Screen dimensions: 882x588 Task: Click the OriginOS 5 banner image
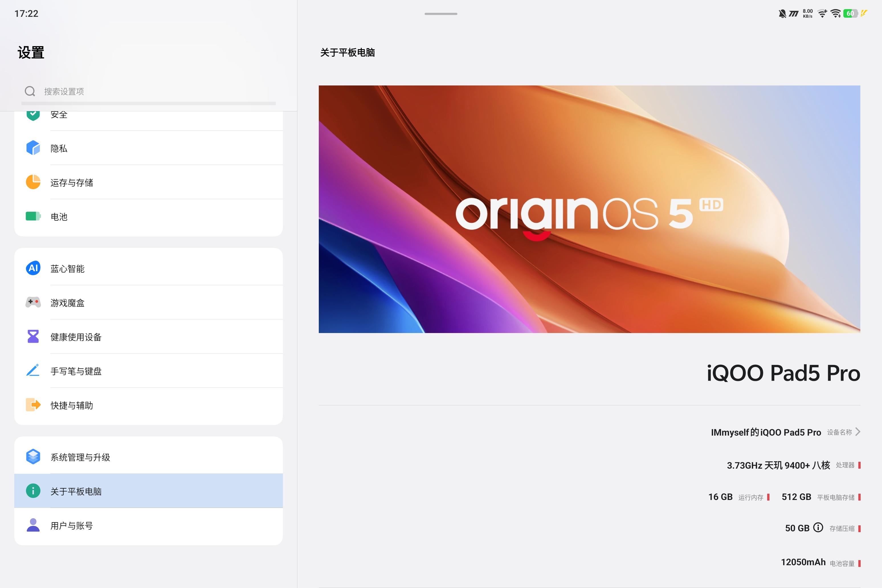click(x=589, y=209)
